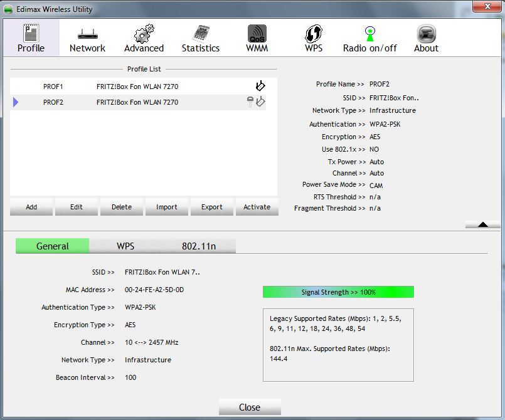This screenshot has width=505, height=420.
Task: Open the Statistics calculator icon
Action: click(201, 33)
